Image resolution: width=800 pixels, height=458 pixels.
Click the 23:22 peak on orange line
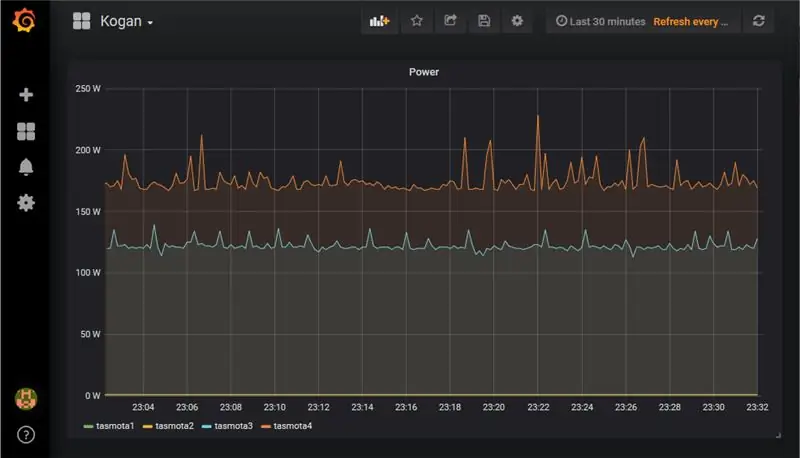click(x=538, y=116)
